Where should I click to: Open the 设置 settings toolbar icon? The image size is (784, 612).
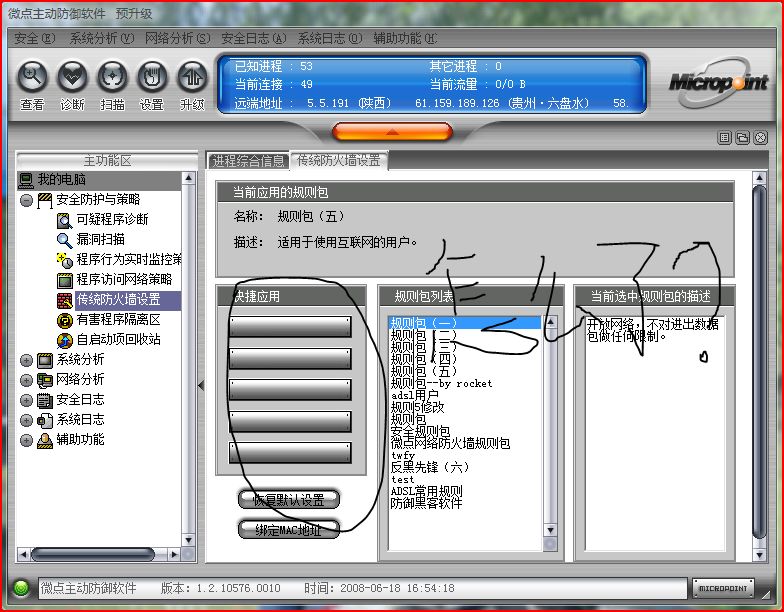152,77
